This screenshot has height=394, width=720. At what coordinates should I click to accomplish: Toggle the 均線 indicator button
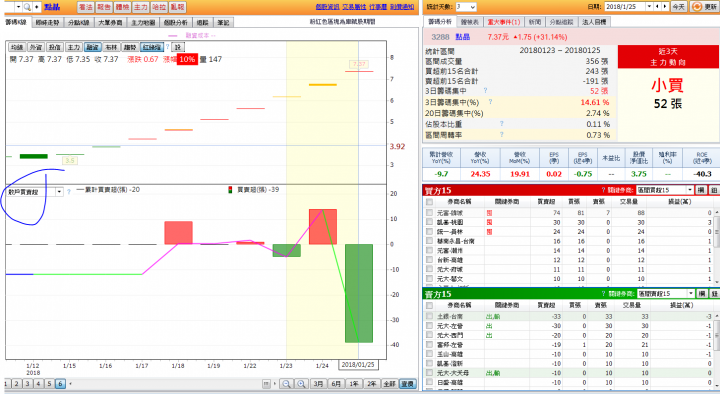click(x=17, y=47)
